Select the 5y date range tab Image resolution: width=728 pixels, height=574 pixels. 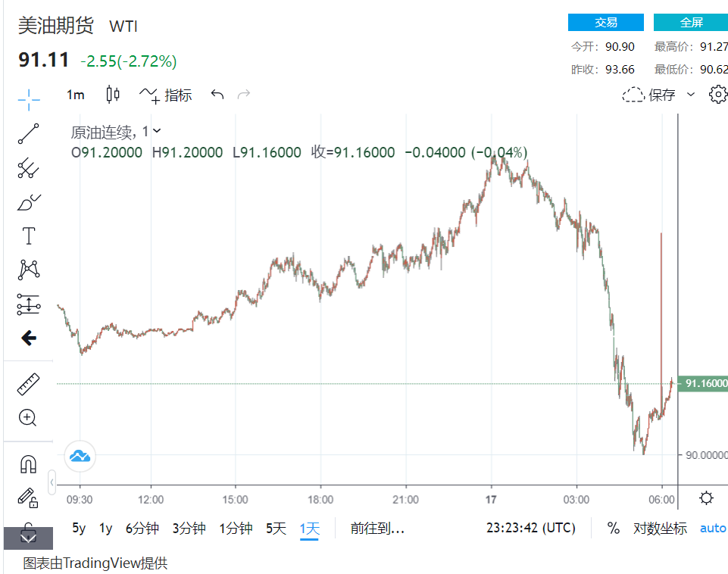pyautogui.click(x=79, y=529)
